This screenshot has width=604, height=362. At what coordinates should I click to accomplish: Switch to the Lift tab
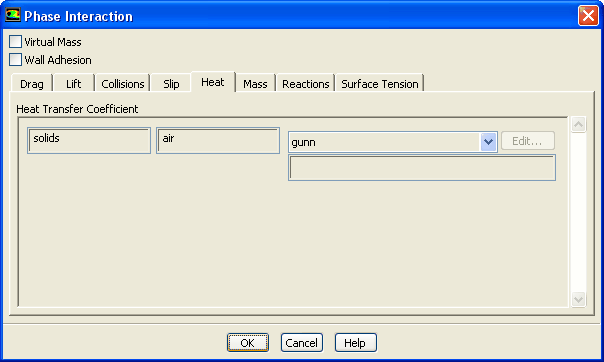click(x=74, y=84)
